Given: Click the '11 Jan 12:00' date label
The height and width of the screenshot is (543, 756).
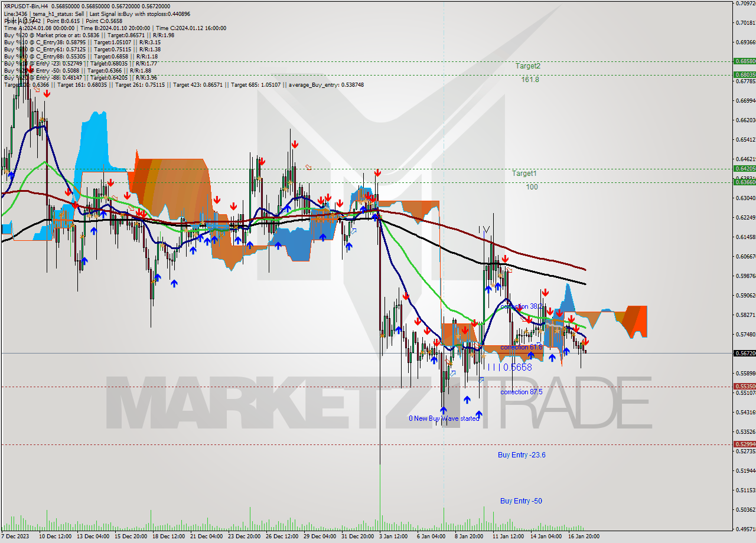Looking at the screenshot, I should (509, 537).
